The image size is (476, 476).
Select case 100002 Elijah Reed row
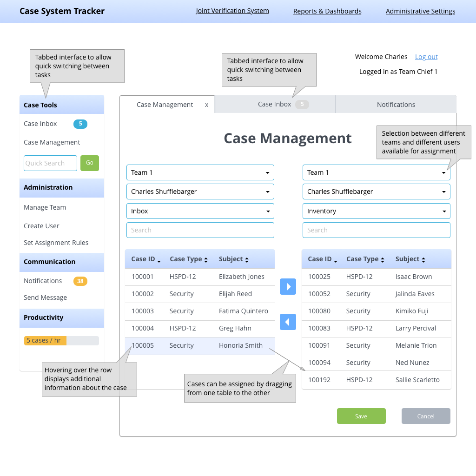(200, 294)
